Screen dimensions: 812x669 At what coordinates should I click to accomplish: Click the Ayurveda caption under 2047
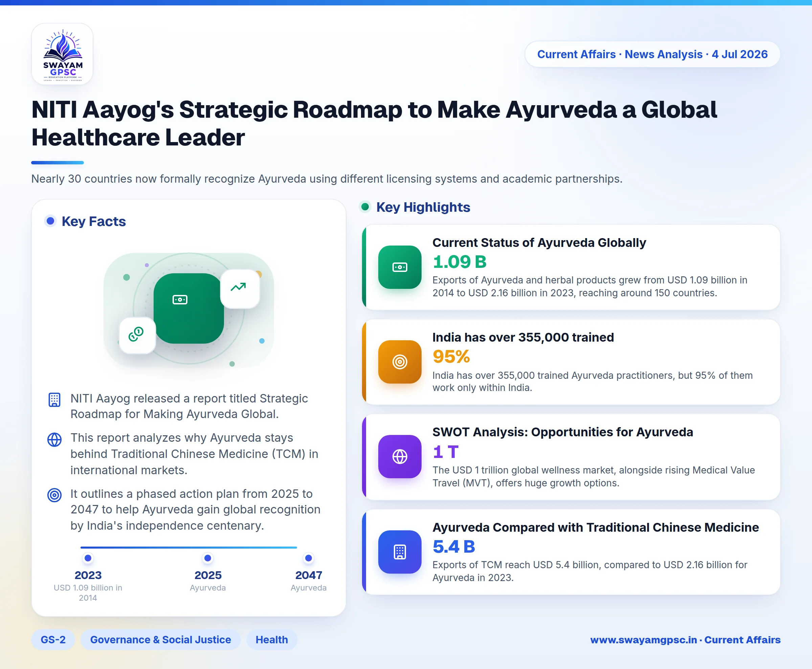tap(309, 588)
